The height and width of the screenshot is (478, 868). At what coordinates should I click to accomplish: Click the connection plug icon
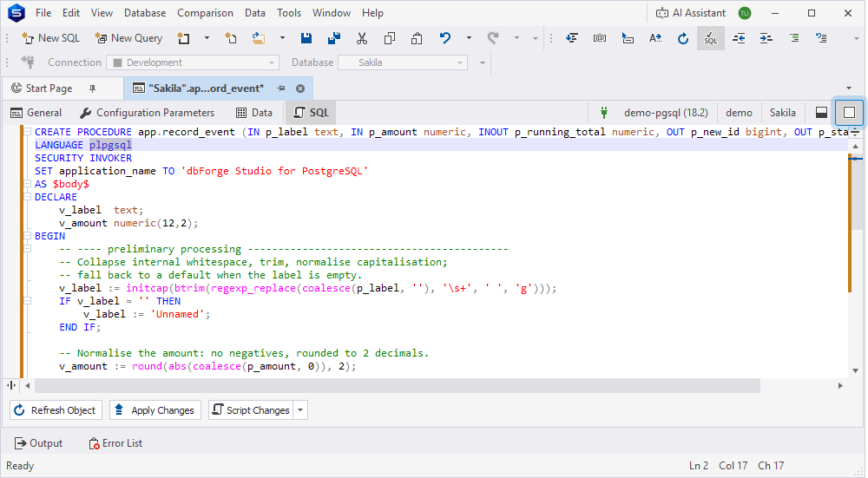28,62
